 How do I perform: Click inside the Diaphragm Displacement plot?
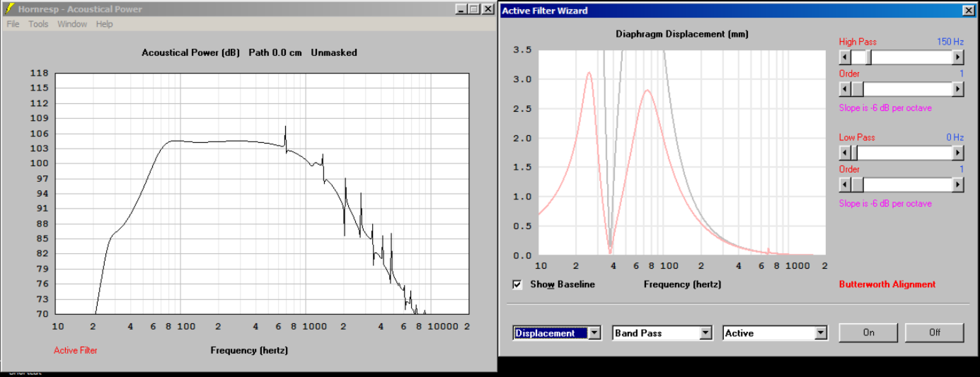[x=682, y=152]
